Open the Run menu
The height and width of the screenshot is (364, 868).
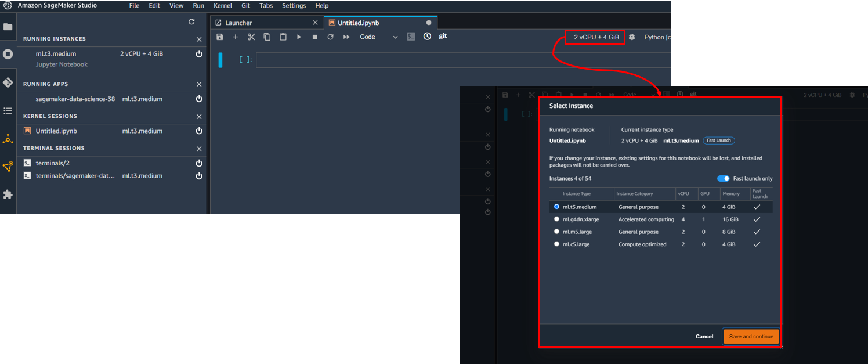[198, 6]
